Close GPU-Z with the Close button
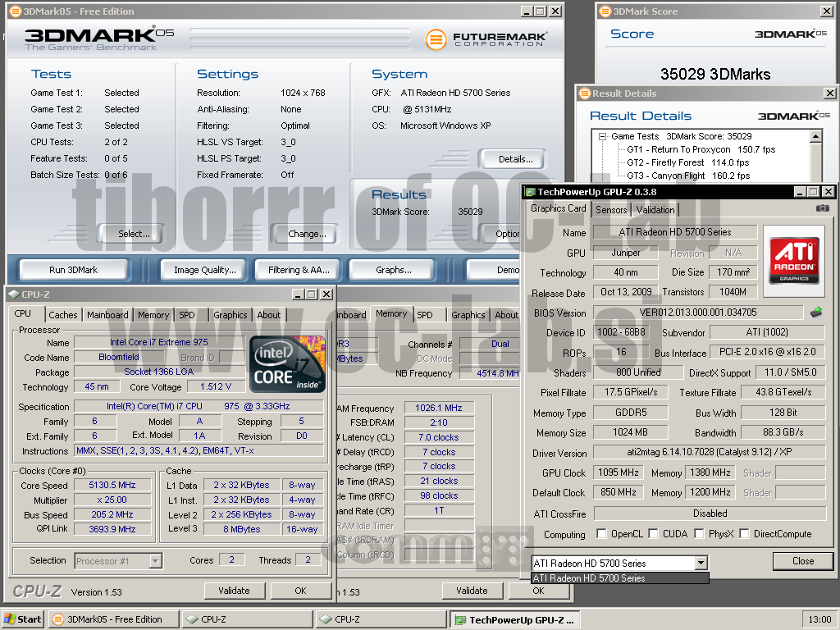The image size is (840, 630). (803, 561)
